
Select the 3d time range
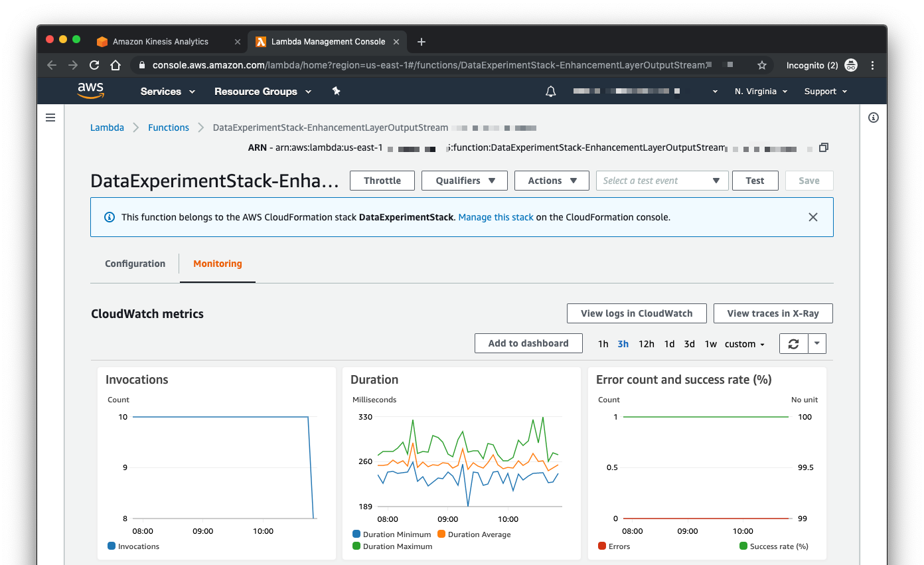(x=690, y=344)
